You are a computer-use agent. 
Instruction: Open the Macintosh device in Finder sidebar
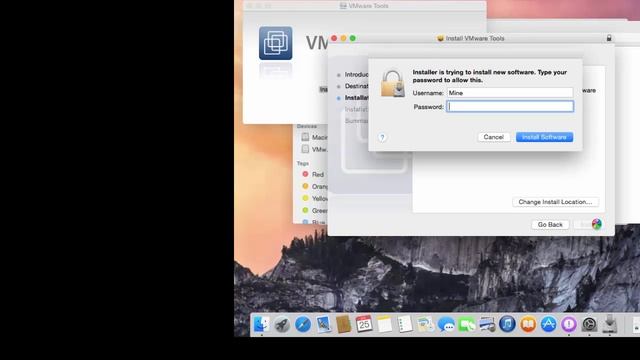click(x=314, y=137)
